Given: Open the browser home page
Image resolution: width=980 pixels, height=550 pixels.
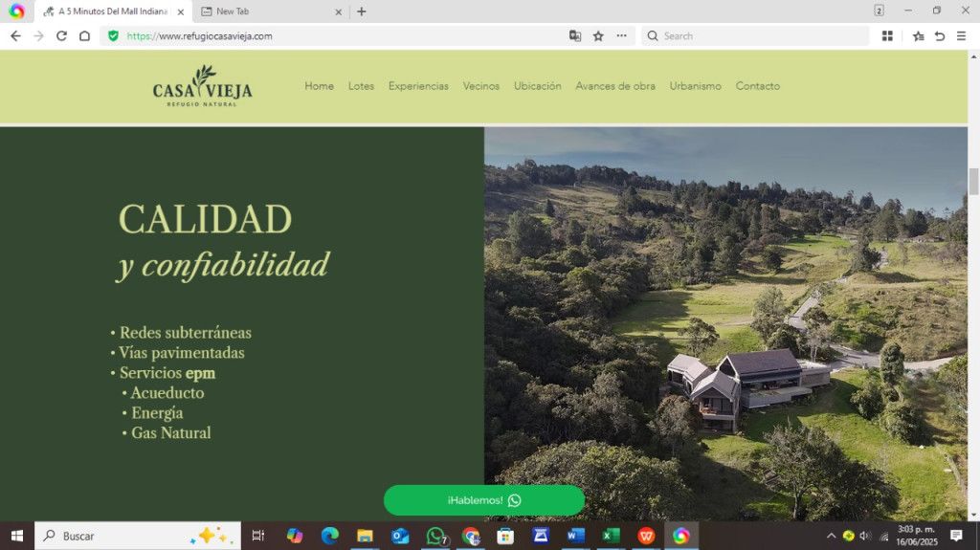Looking at the screenshot, I should pyautogui.click(x=84, y=36).
